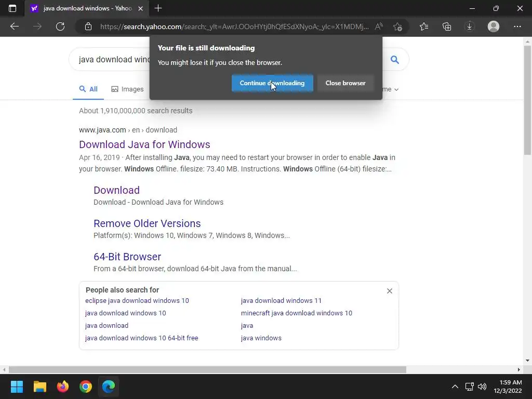Open the volume tray icon
The height and width of the screenshot is (399, 532).
tap(482, 387)
